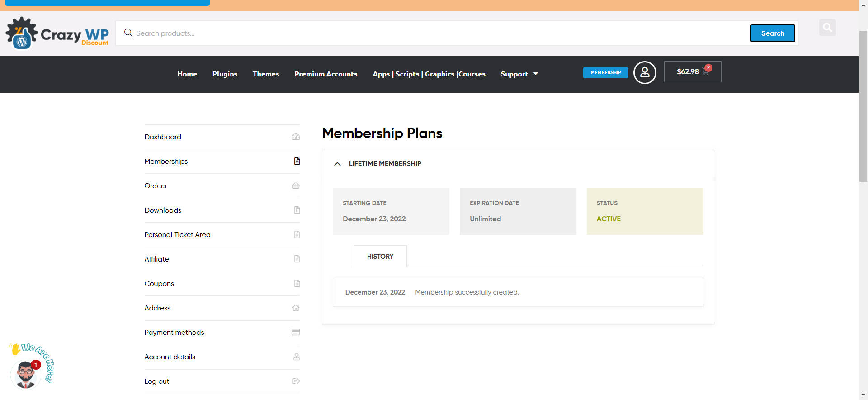The image size is (868, 400).
Task: Click the gray search magnifier icon
Action: coord(827,28)
